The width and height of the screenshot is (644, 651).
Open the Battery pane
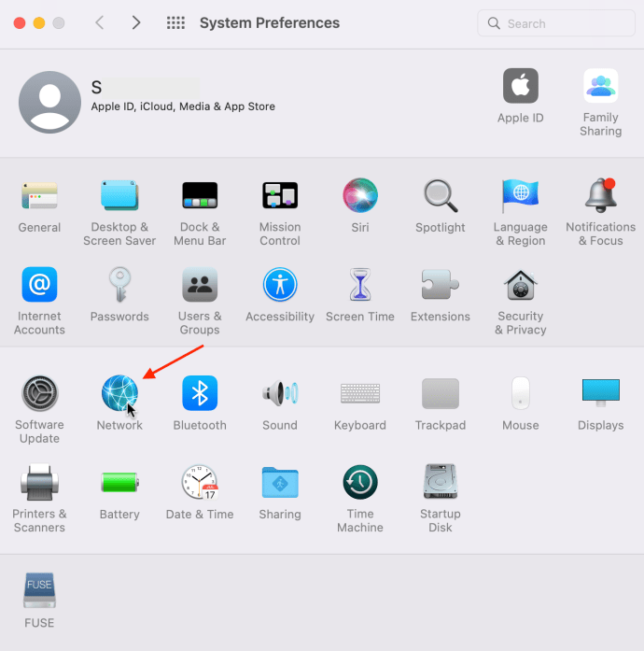point(119,482)
